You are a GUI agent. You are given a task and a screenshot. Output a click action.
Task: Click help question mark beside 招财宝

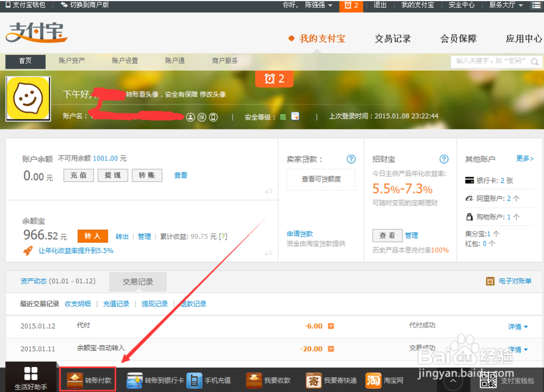[x=444, y=159]
